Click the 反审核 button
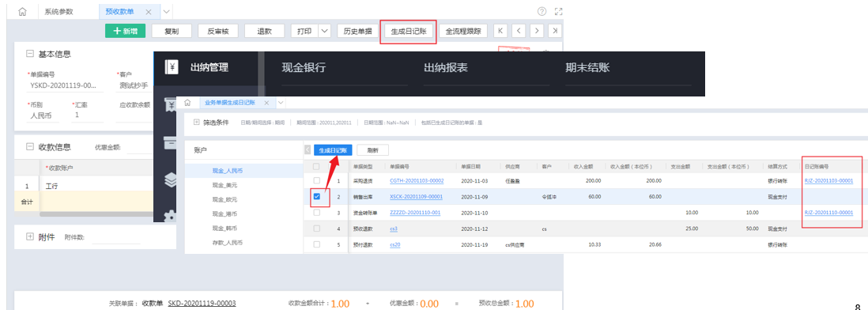 [218, 31]
